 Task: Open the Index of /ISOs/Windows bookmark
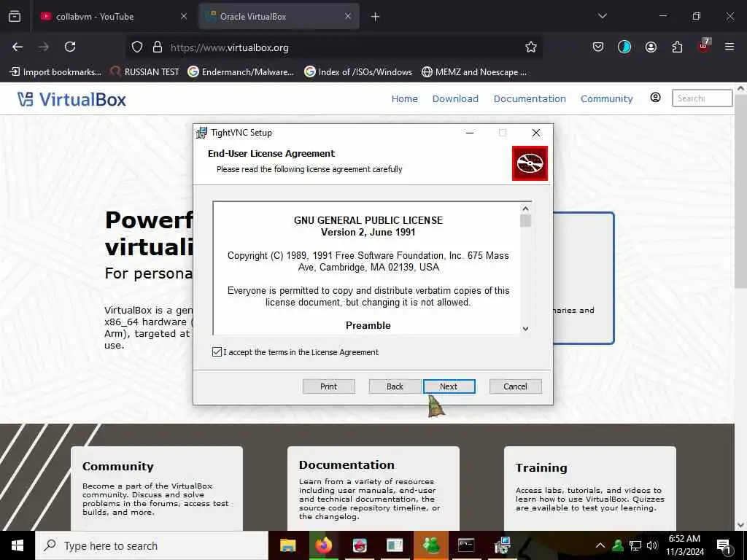coord(358,72)
